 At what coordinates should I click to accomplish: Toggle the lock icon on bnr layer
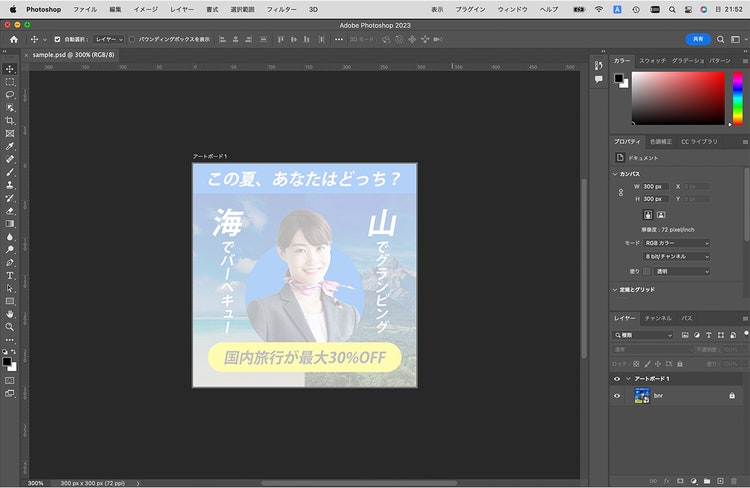[x=732, y=396]
